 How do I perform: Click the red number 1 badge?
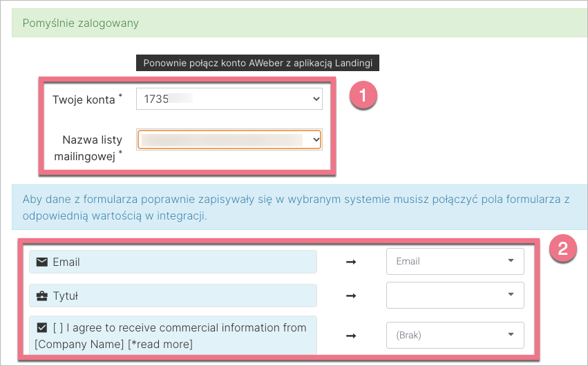[x=363, y=95]
